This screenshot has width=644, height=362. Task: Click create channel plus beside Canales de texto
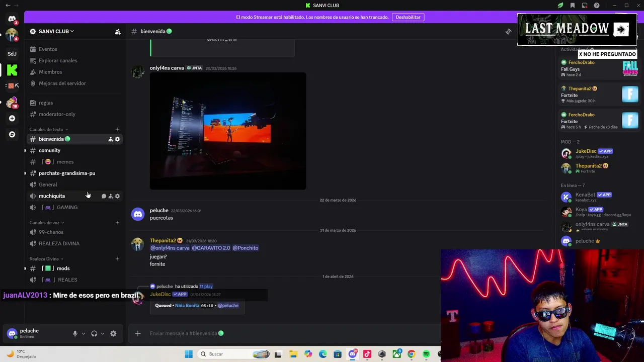pos(117,130)
